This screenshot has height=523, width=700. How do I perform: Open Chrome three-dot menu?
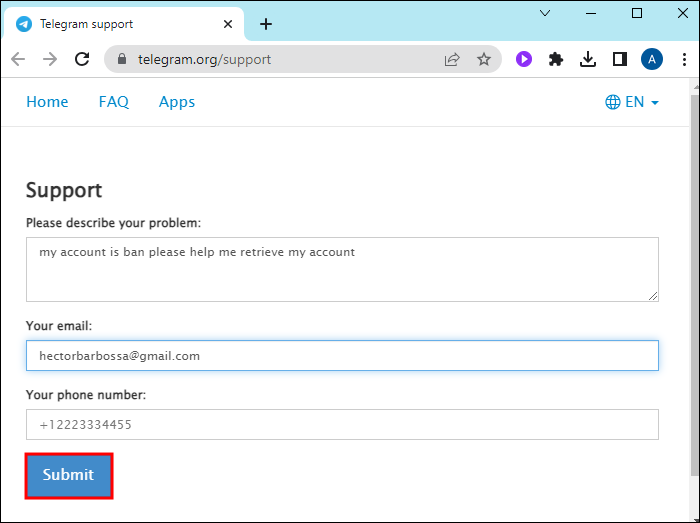pyautogui.click(x=684, y=59)
